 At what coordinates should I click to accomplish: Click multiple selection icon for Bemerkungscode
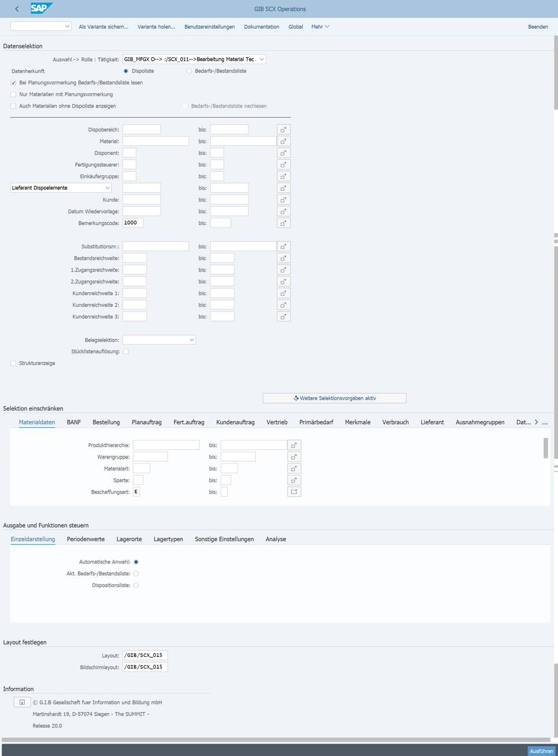283,223
